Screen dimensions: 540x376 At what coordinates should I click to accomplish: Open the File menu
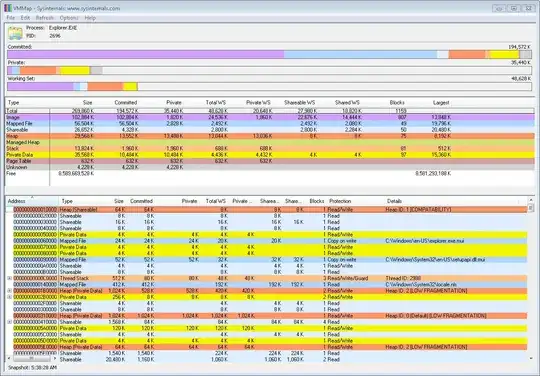10,18
